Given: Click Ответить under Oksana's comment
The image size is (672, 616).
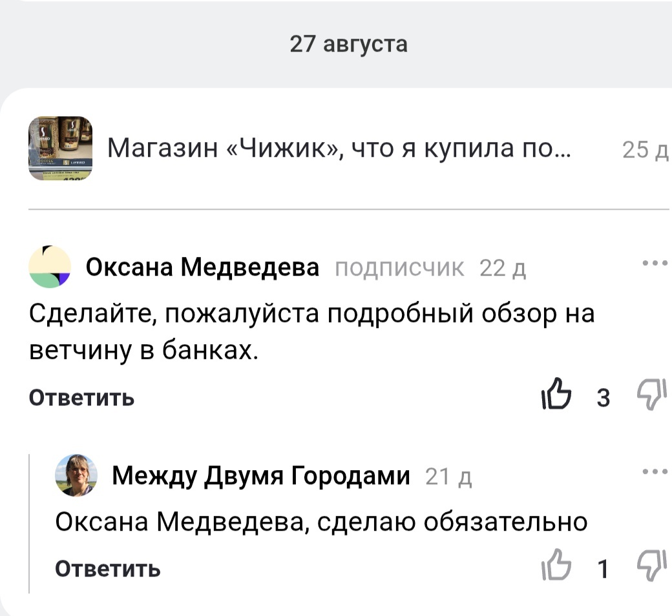Looking at the screenshot, I should click(81, 398).
